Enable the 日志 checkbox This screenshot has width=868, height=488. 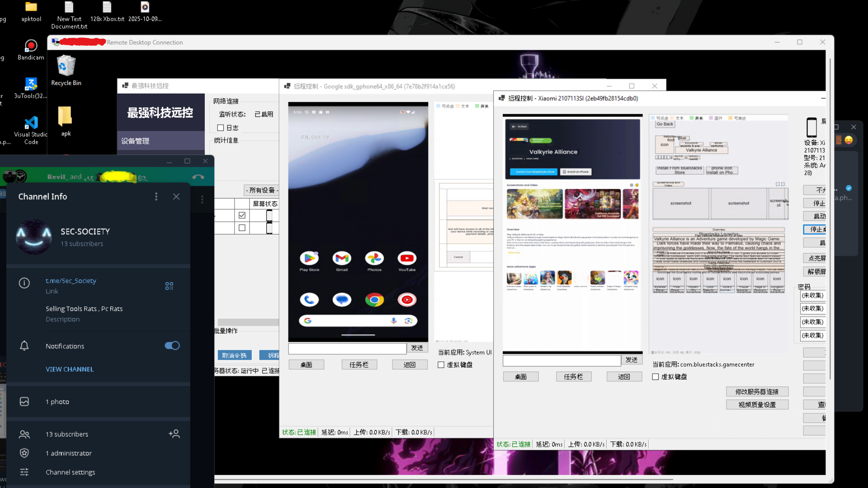click(x=221, y=128)
